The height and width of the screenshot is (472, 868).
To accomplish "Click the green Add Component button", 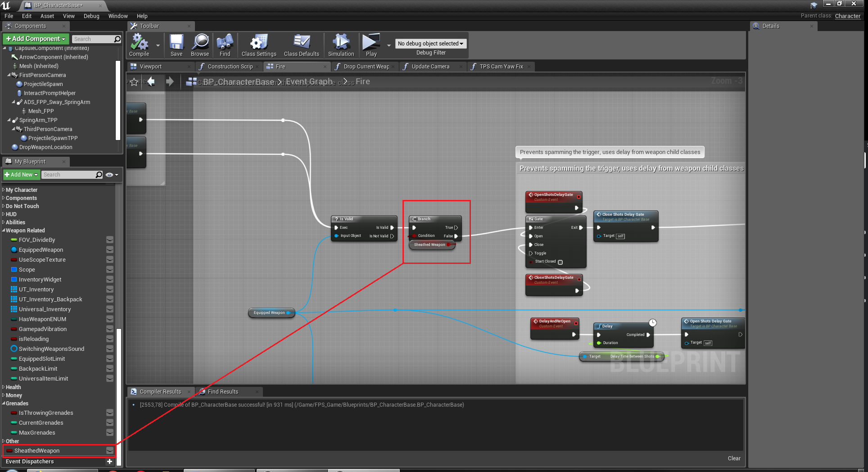I will 36,39.
